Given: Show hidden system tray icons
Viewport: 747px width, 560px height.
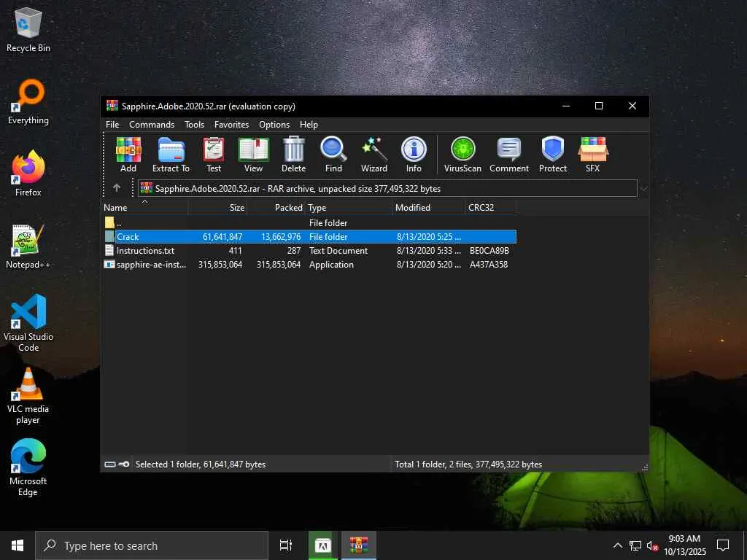Looking at the screenshot, I should coord(617,545).
